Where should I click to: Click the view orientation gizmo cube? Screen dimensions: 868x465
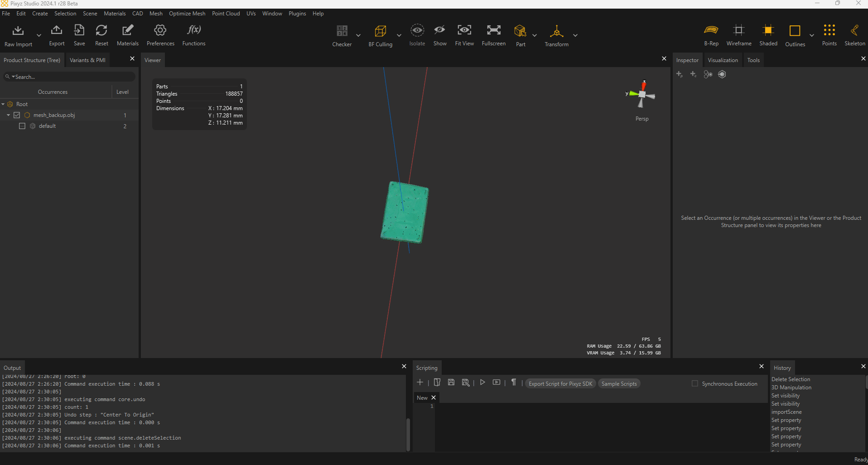pyautogui.click(x=642, y=94)
